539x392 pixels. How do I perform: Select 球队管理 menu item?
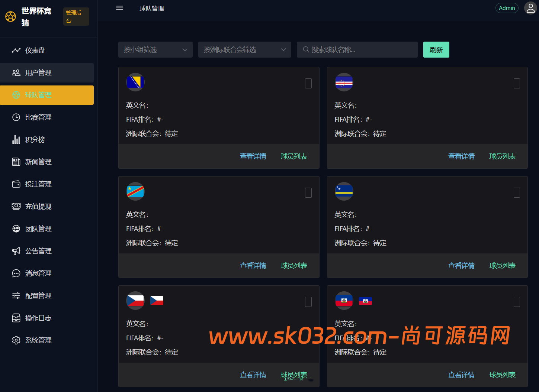click(x=47, y=95)
